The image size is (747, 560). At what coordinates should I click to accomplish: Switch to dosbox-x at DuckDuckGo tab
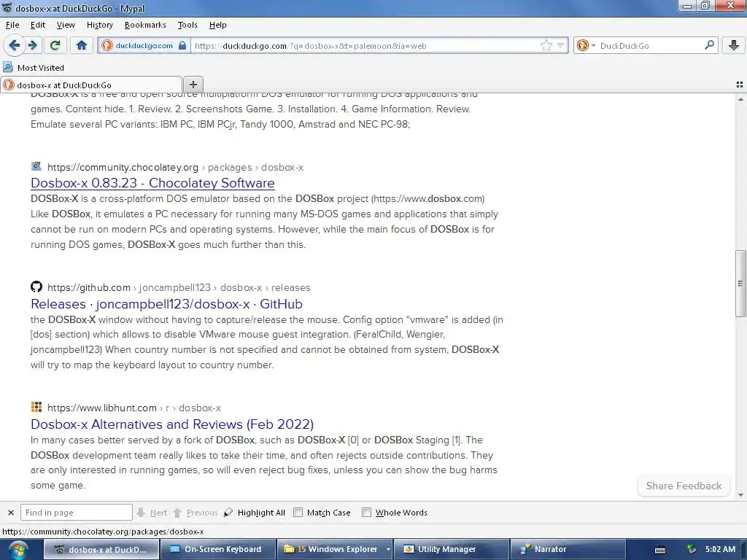91,85
